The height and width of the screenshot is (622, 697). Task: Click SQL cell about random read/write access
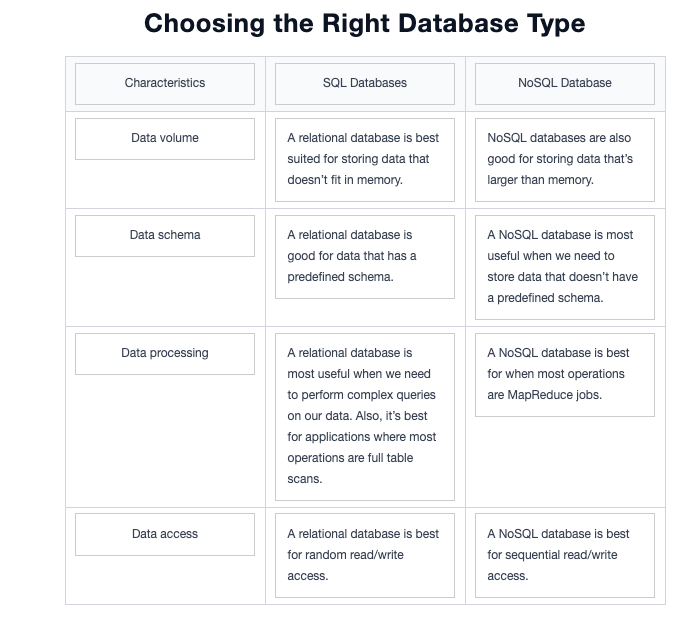365,555
